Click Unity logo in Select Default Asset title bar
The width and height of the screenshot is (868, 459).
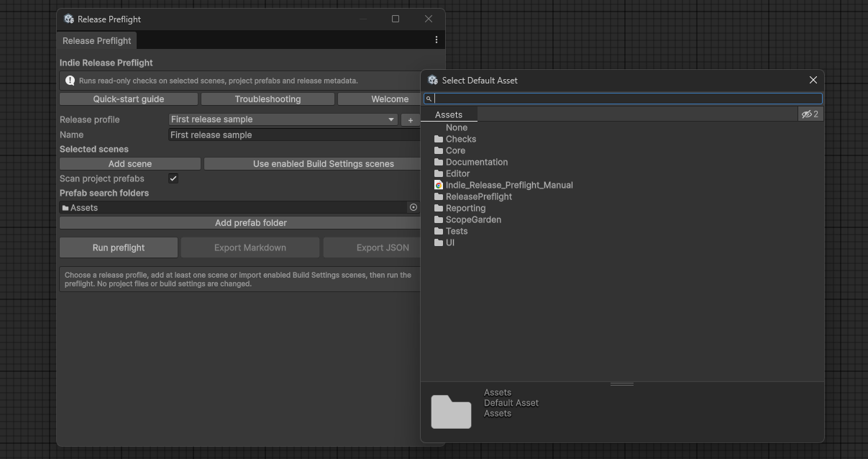[433, 81]
